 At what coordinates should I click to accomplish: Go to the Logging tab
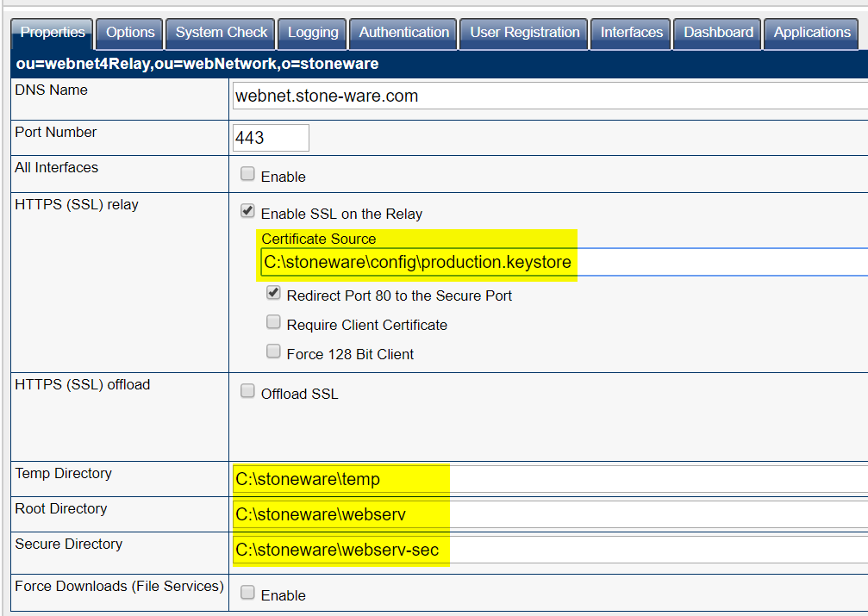pyautogui.click(x=313, y=34)
